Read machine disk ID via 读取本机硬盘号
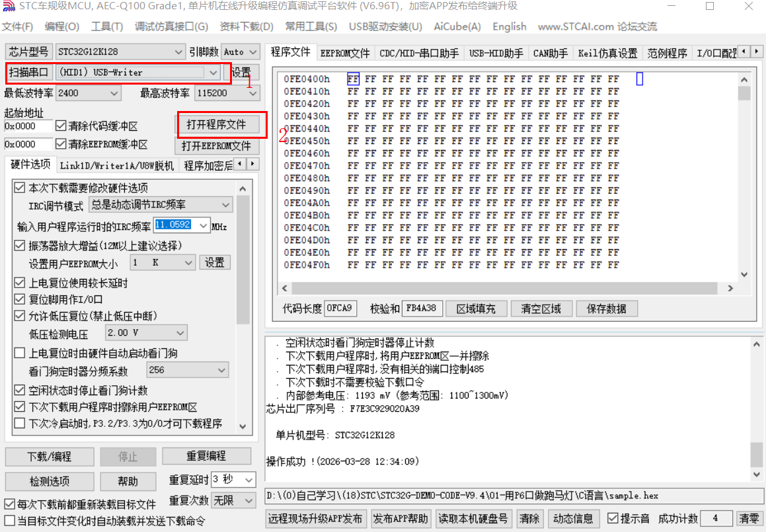This screenshot has width=766, height=532. (x=473, y=518)
